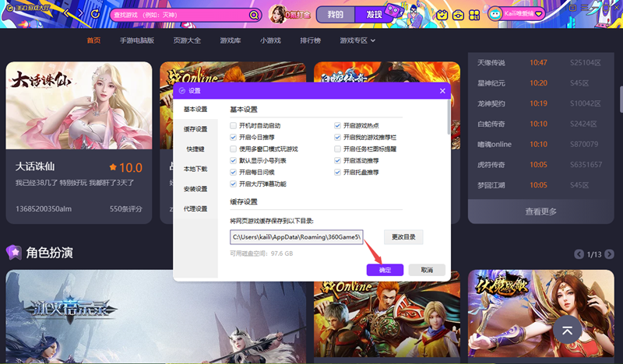The width and height of the screenshot is (623, 364).
Task: Uncheck 开启游戏热点 option
Action: click(337, 125)
